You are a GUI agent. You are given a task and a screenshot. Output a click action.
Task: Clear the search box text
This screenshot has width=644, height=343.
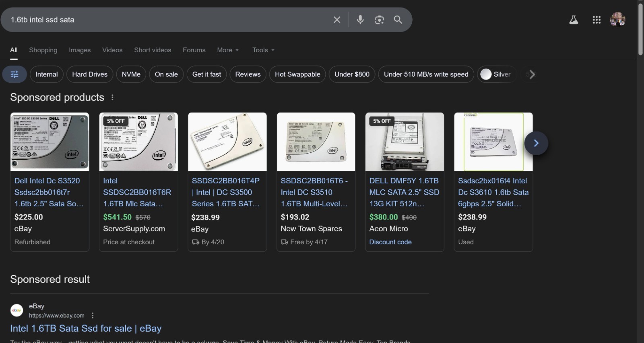coord(337,20)
